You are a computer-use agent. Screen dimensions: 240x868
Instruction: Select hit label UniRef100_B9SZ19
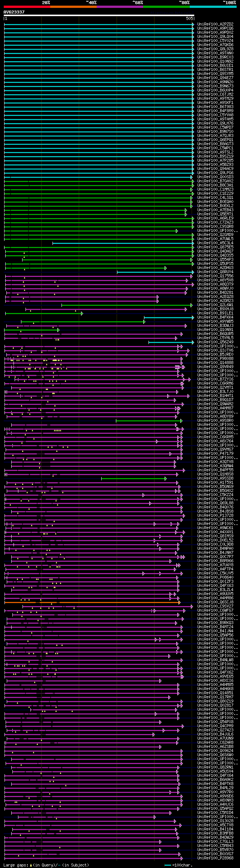[215, 156]
